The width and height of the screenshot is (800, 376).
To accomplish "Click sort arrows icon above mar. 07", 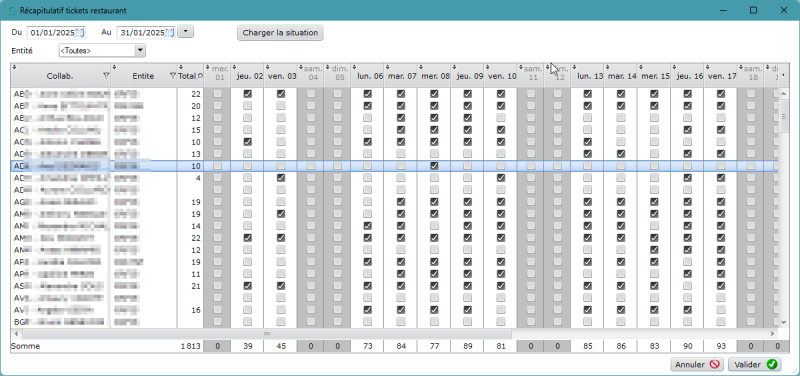I will 387,67.
